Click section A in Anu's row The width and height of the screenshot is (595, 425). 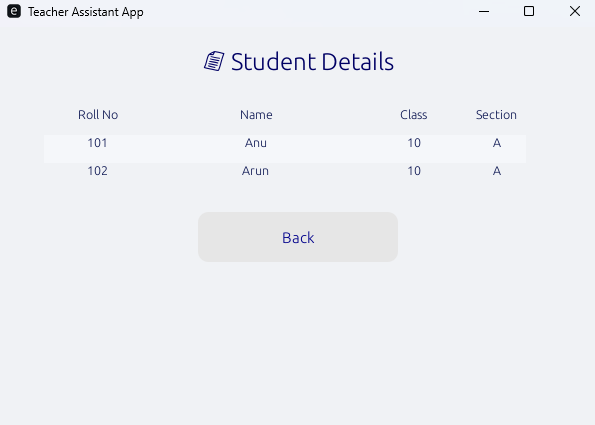point(497,143)
